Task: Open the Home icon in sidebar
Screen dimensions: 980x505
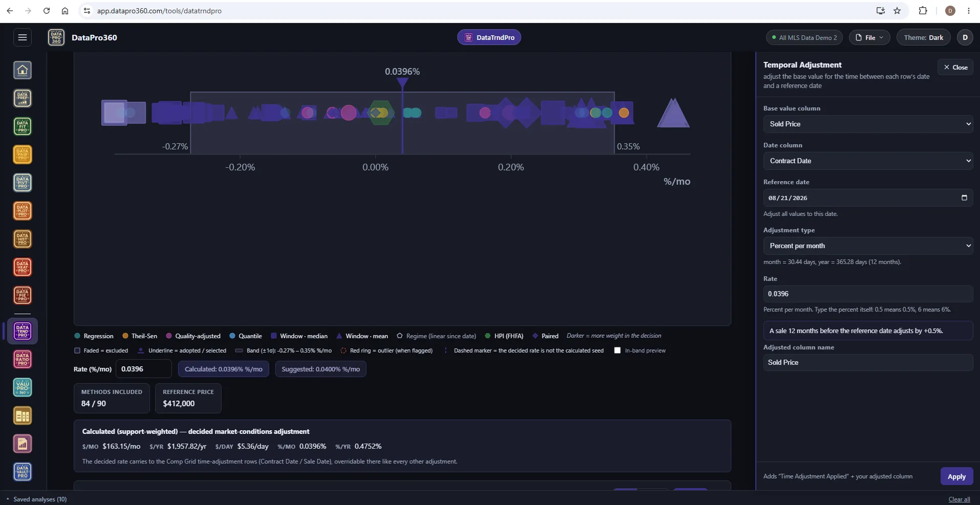Action: pos(23,70)
